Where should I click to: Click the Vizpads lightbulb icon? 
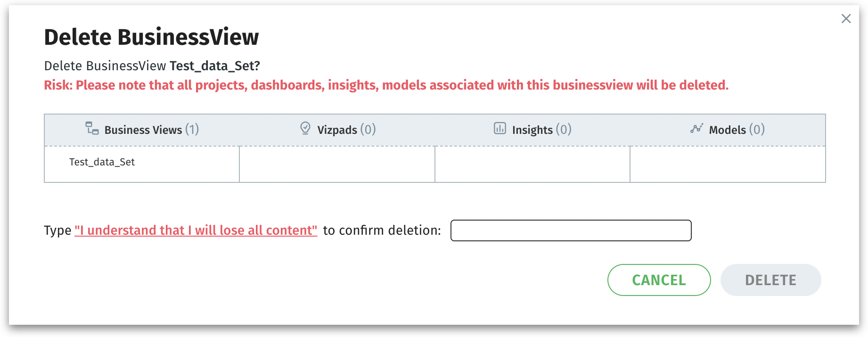coord(305,128)
